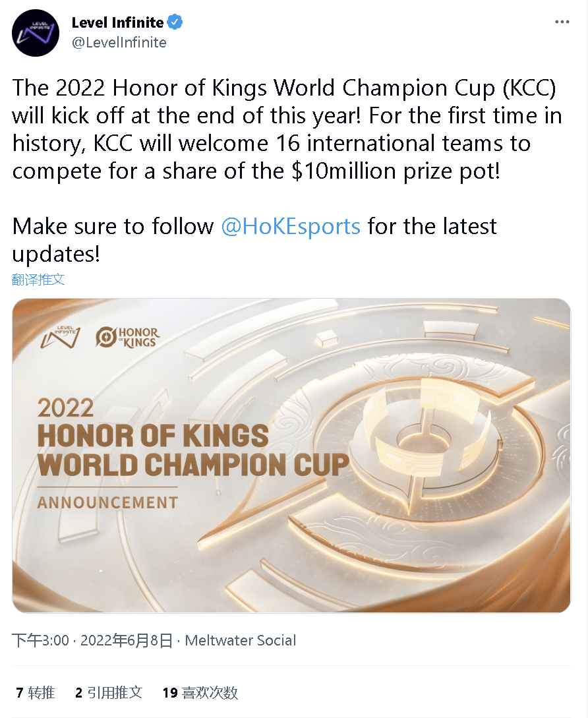Open the three-dot more options menu
This screenshot has width=588, height=718.
coord(562,22)
